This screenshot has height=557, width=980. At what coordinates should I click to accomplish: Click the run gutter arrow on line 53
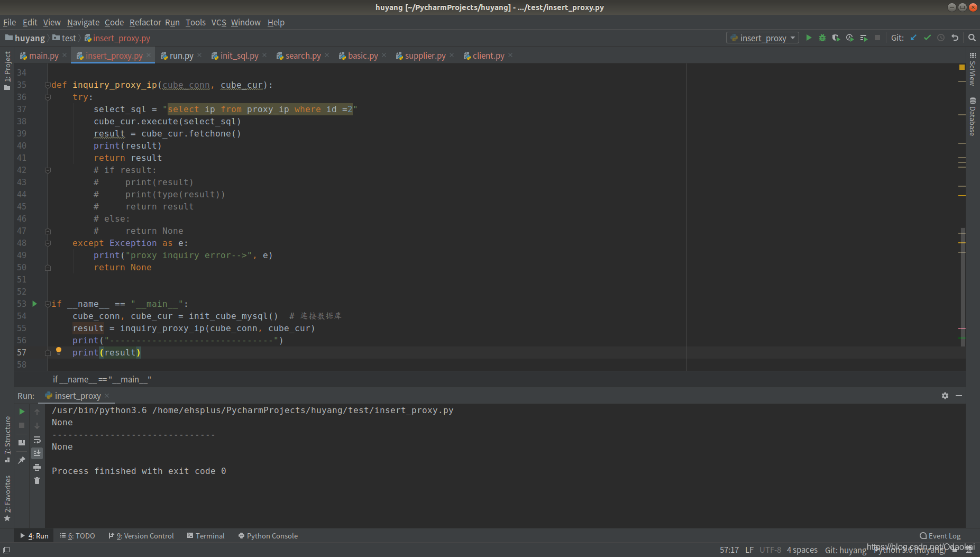tap(35, 304)
